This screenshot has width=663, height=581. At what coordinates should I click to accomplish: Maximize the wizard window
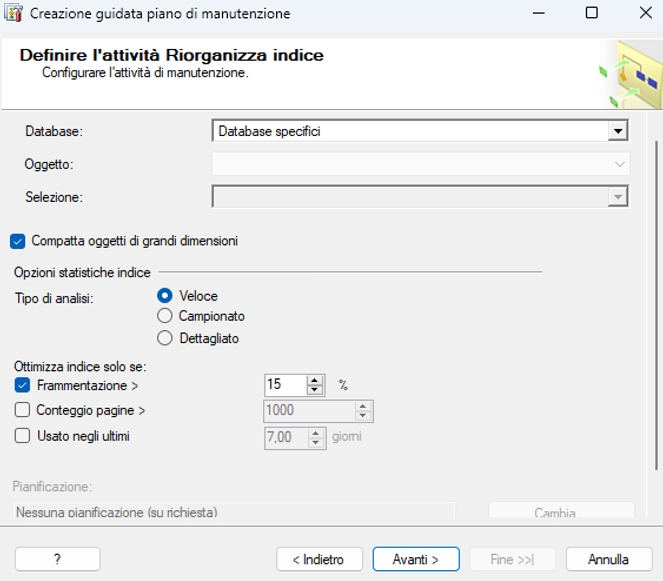[x=592, y=13]
